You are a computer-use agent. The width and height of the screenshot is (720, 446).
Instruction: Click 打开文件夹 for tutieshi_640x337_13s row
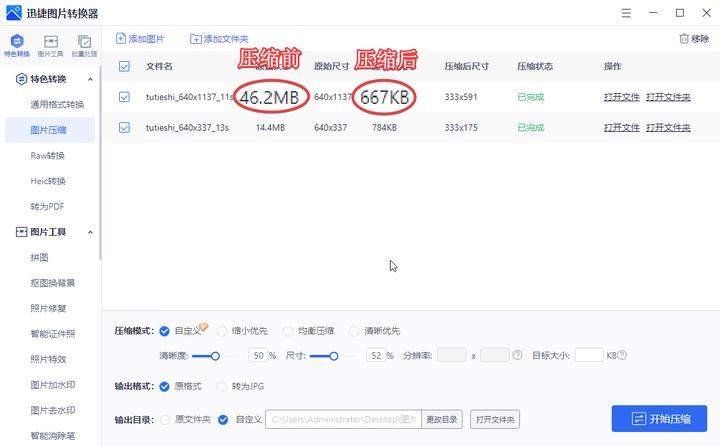click(668, 127)
